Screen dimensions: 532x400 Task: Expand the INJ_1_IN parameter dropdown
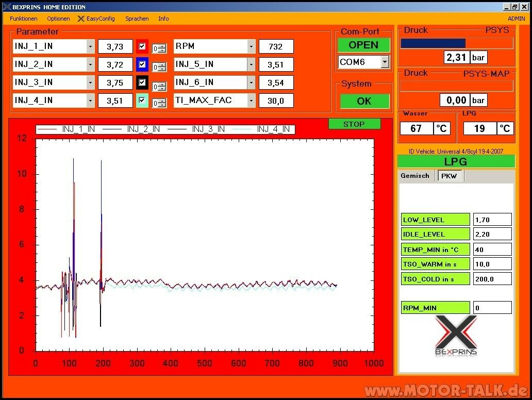tap(91, 46)
